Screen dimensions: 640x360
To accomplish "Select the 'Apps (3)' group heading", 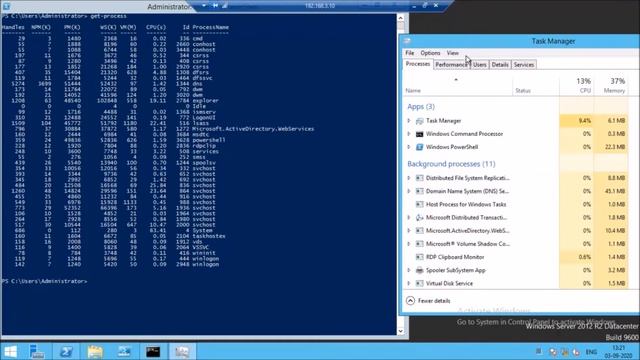I will click(x=421, y=107).
